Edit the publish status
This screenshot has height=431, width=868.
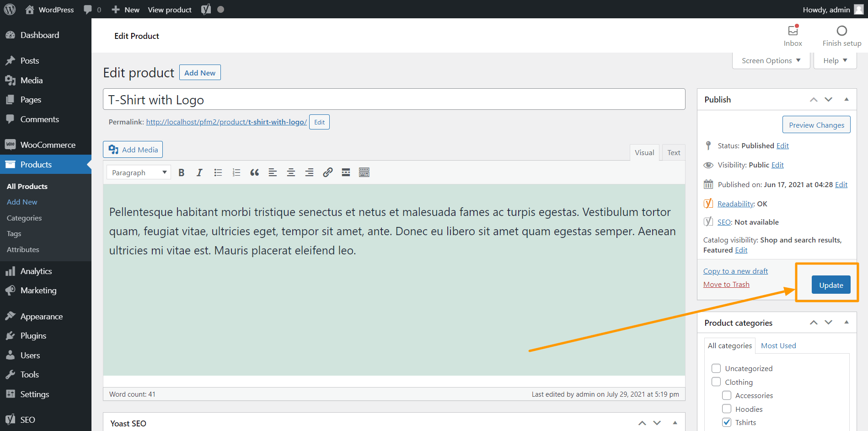(782, 146)
